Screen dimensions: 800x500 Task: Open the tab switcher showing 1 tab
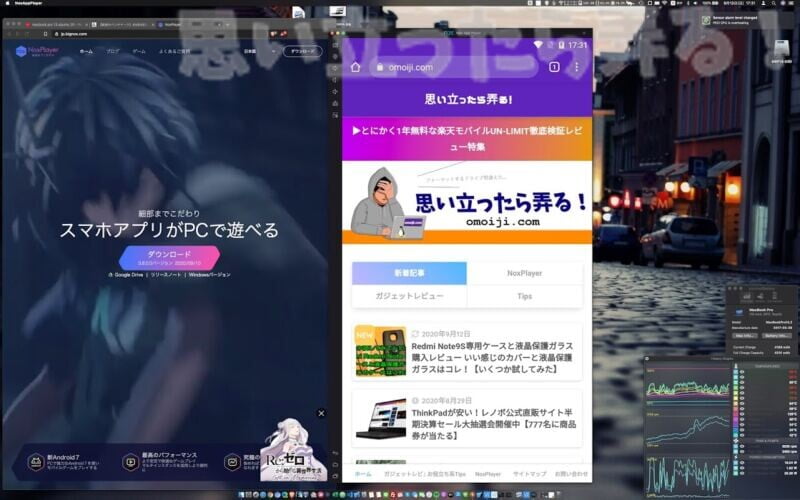(554, 67)
